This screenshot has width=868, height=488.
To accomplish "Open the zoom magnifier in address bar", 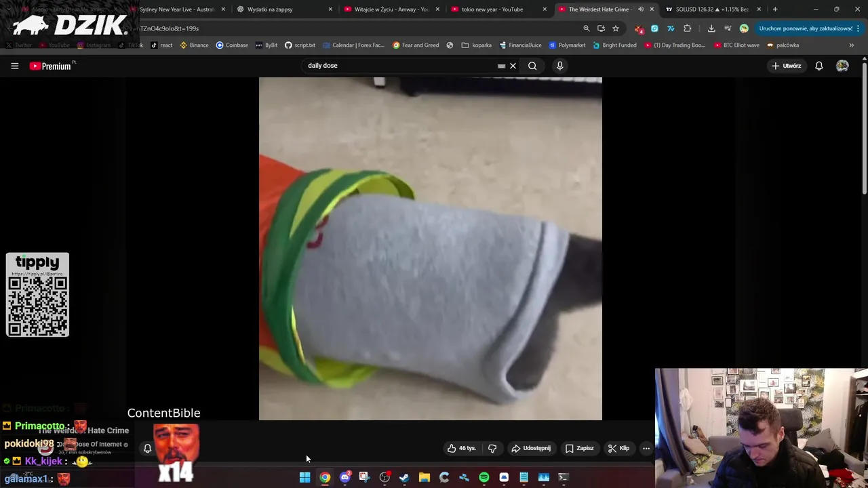I will click(587, 28).
